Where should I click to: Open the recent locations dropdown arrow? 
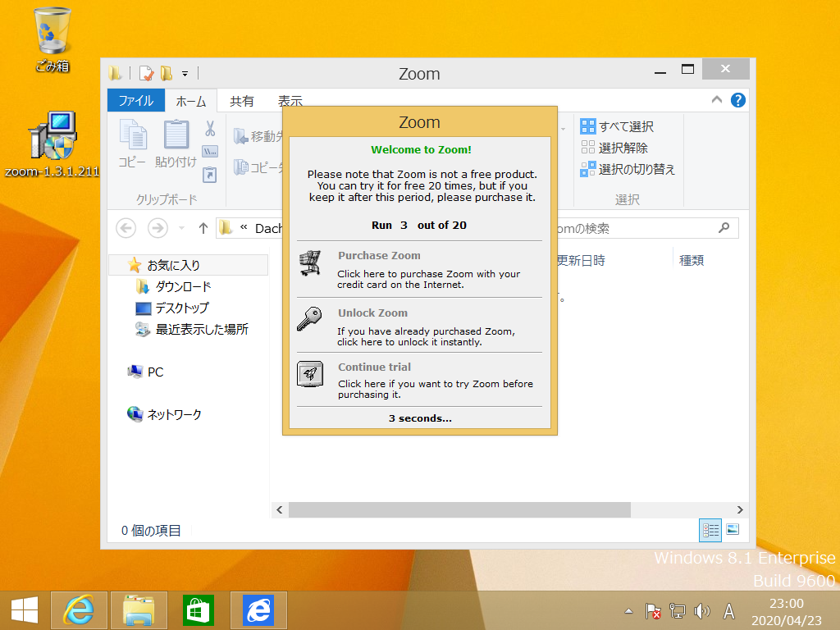pyautogui.click(x=181, y=229)
